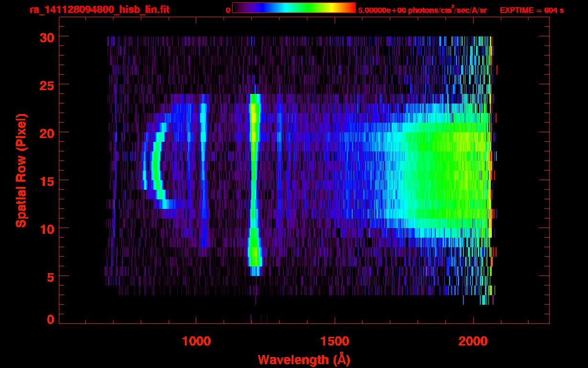Click the EXPTIME = 604 s text
Screen dimensions: 588x368
coord(531,10)
